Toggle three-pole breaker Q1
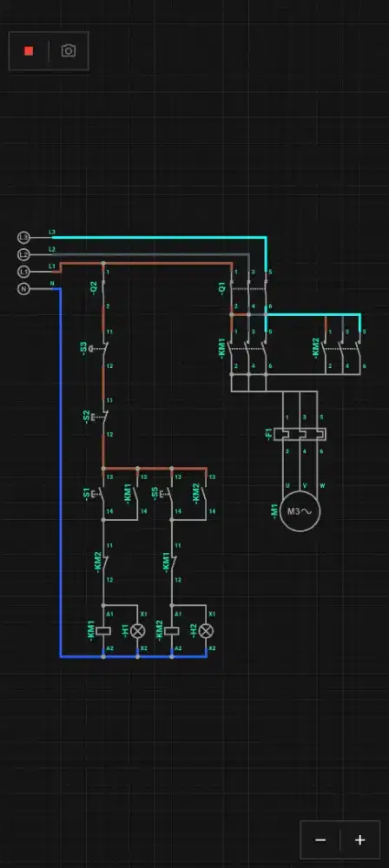Viewport: 389px width, 868px height. click(x=249, y=289)
